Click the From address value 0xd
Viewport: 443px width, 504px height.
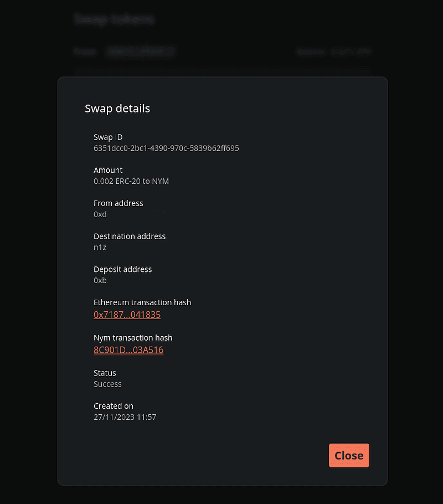(100, 214)
